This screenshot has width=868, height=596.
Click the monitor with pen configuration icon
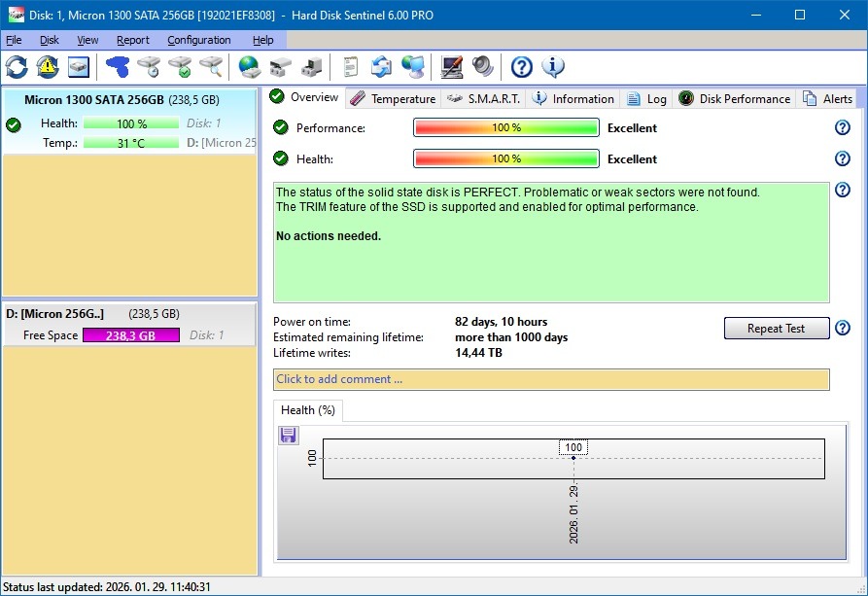click(x=451, y=67)
